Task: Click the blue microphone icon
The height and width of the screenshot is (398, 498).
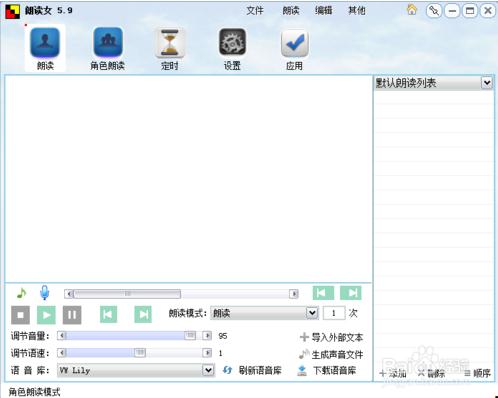Action: (x=45, y=293)
